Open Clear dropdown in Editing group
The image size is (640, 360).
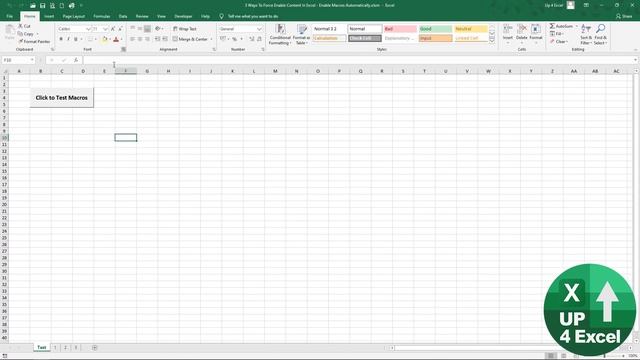(x=559, y=42)
